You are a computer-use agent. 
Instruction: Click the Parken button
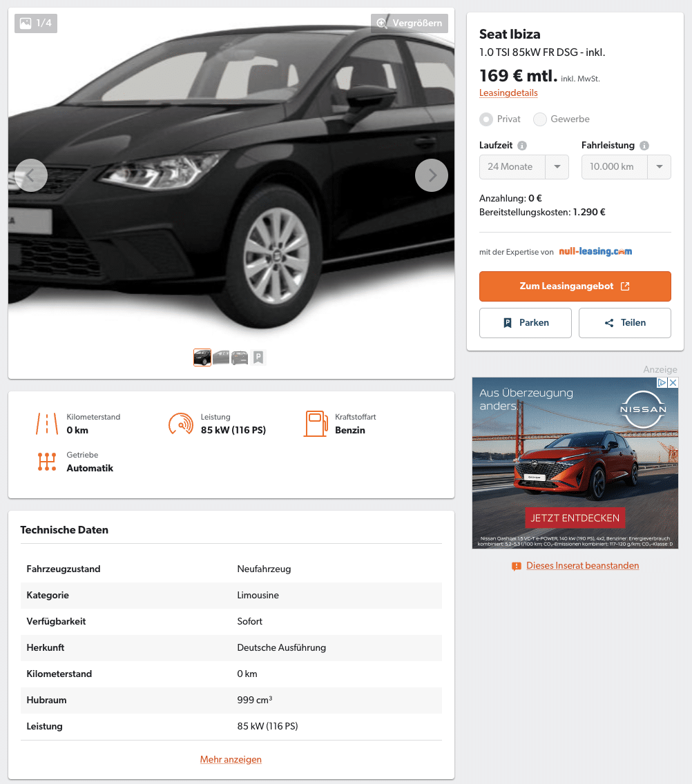[x=526, y=322]
